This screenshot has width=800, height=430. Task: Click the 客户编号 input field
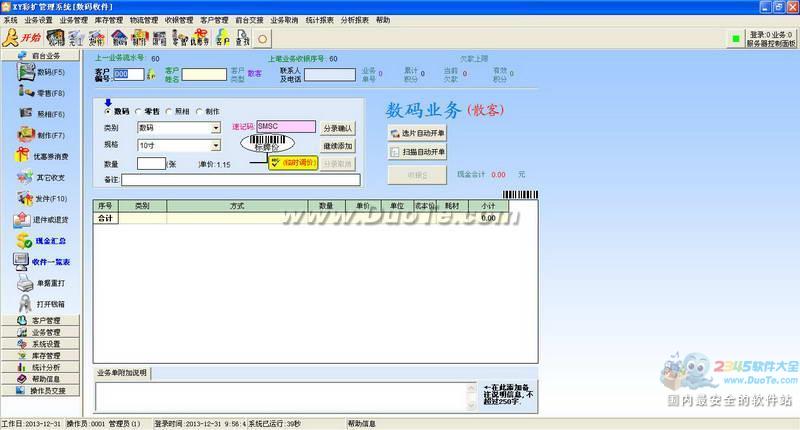pyautogui.click(x=129, y=74)
